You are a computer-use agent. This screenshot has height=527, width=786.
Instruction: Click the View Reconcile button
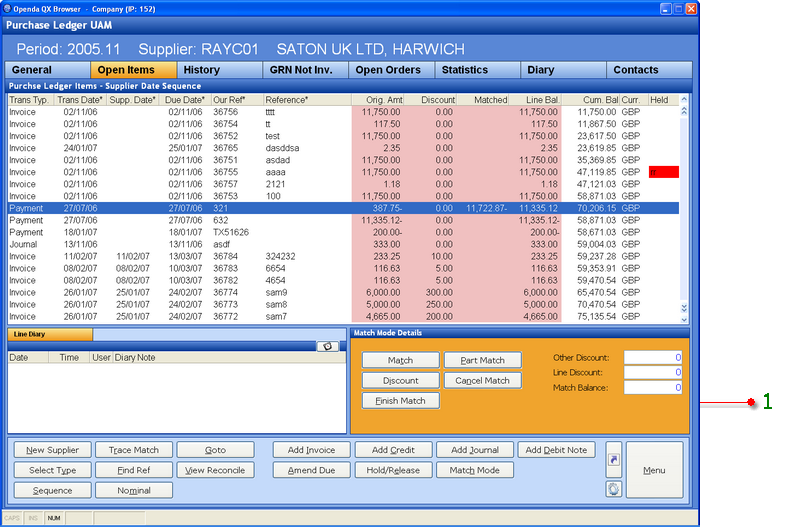[x=216, y=470]
